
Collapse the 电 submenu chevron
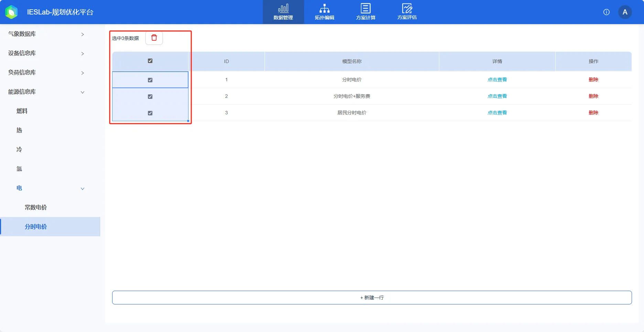coord(83,188)
